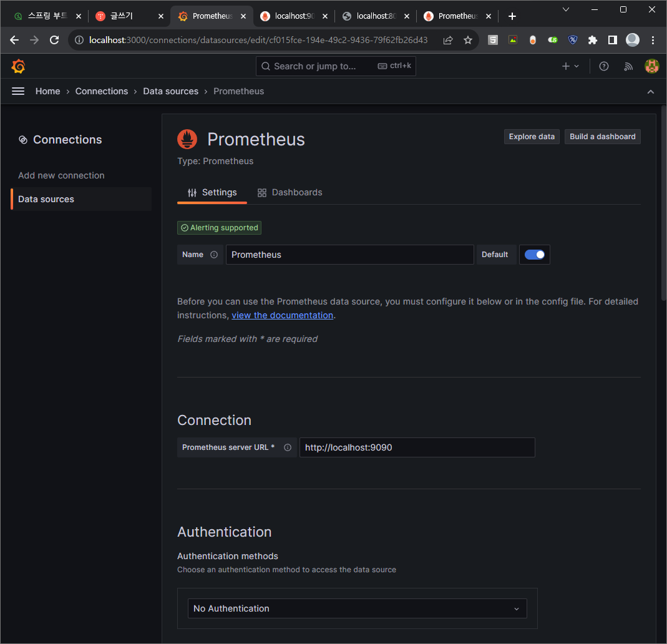Switch to the localhost:90 browser tab
The image size is (667, 644).
pos(295,16)
